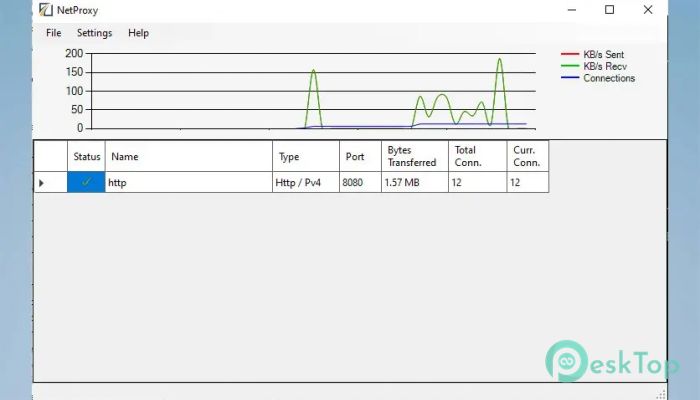This screenshot has height=400, width=700.
Task: Open the Help menu
Action: tap(138, 33)
